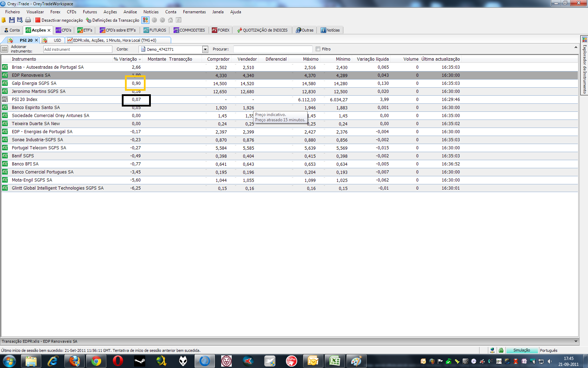Expand the Transacção EDPR:xlis bottom panel

point(576,341)
